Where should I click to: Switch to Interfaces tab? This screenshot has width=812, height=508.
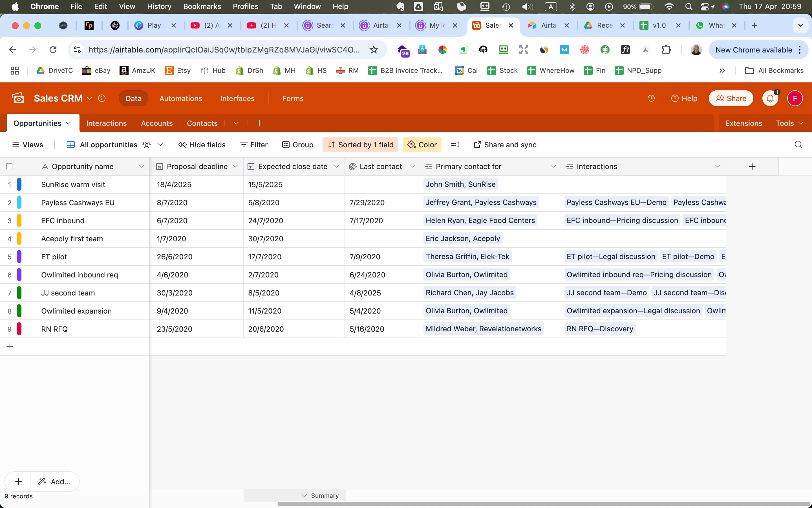click(237, 98)
